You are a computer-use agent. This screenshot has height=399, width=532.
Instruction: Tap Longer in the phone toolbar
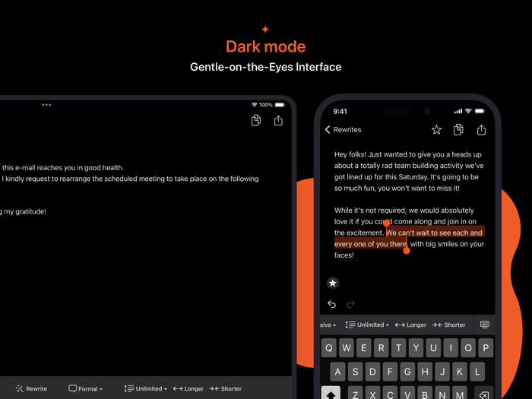point(410,325)
